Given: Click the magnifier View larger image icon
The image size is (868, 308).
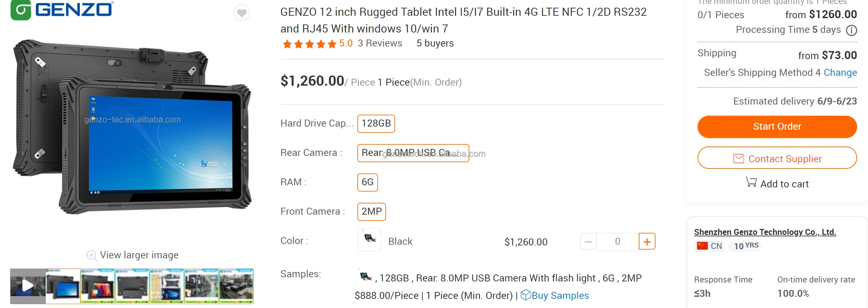Looking at the screenshot, I should click(x=92, y=256).
